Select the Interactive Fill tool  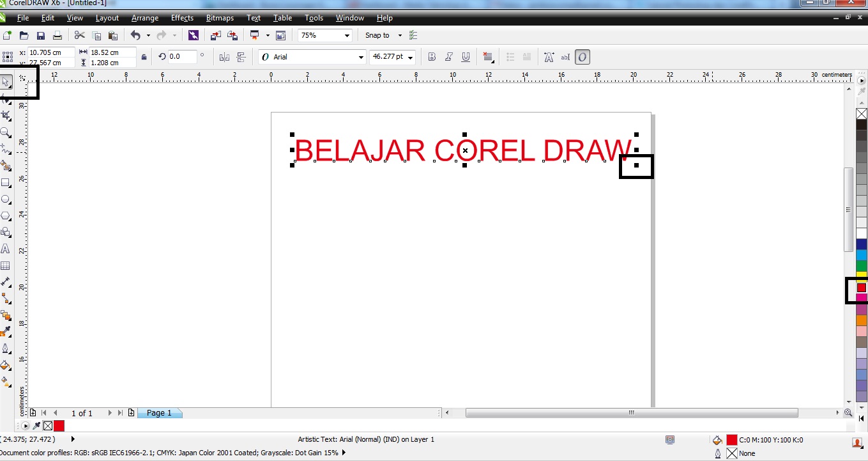click(x=6, y=382)
